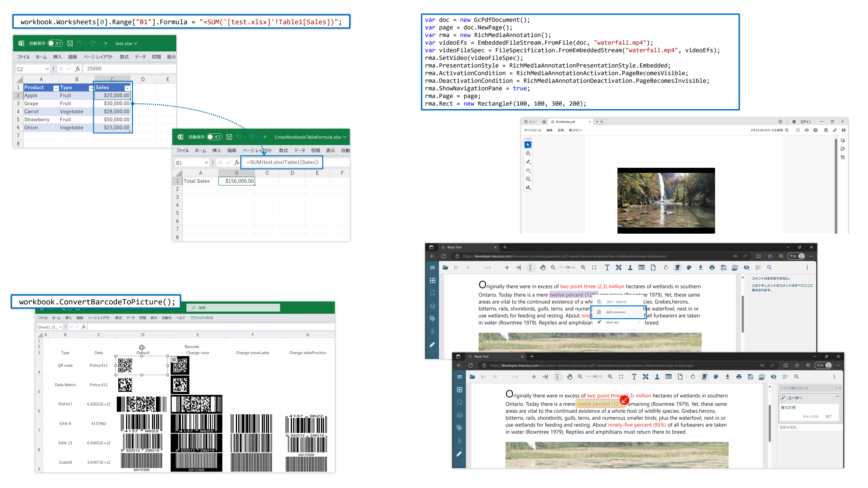Click the Home icon in Acrobat

click(x=544, y=122)
